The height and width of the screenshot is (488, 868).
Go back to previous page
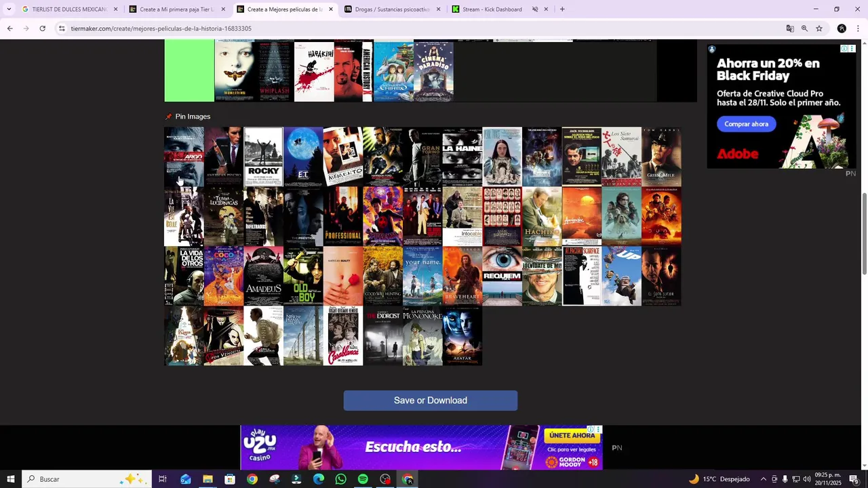click(x=9, y=28)
